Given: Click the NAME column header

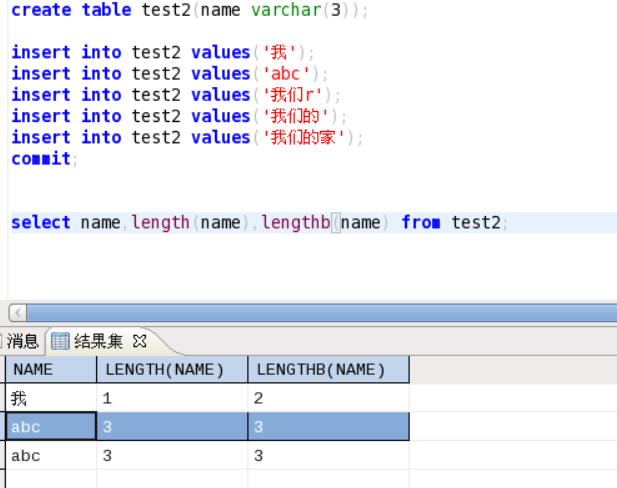Looking at the screenshot, I should click(50, 370).
